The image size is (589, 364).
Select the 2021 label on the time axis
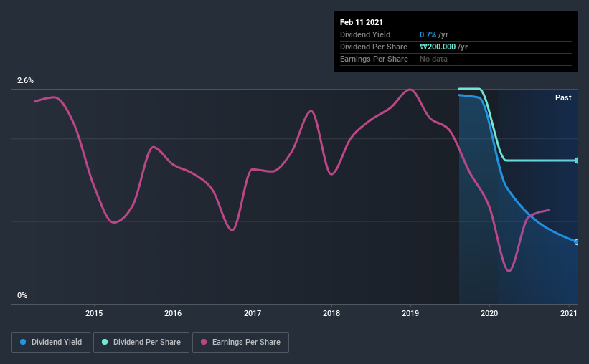point(568,313)
